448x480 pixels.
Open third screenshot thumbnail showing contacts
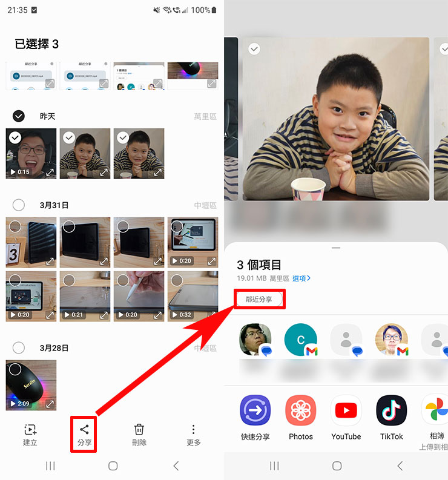[x=139, y=76]
